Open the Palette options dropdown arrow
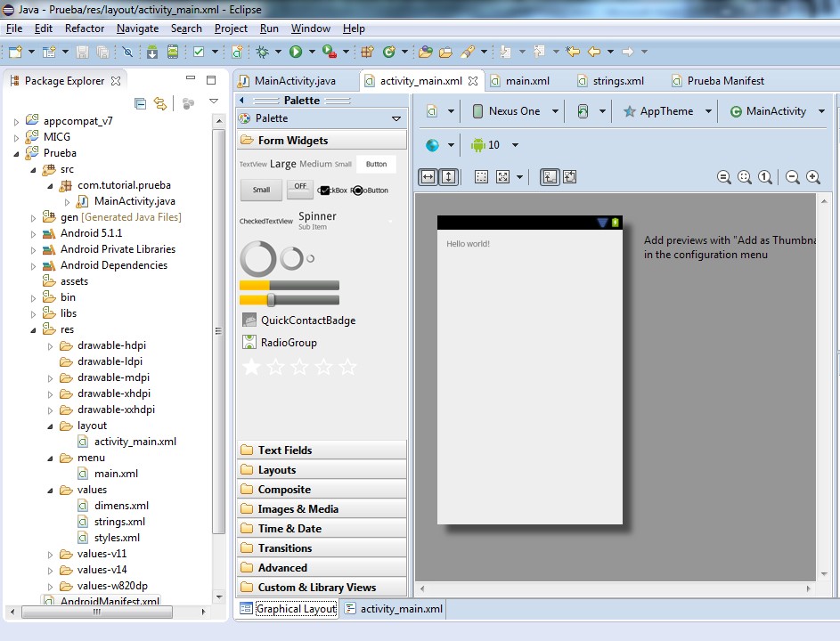 pos(396,118)
